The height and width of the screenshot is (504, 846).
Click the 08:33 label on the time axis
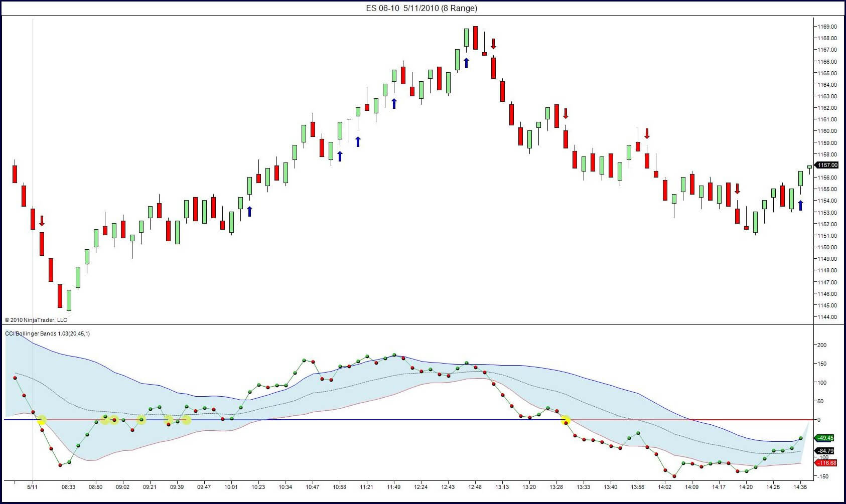point(69,487)
